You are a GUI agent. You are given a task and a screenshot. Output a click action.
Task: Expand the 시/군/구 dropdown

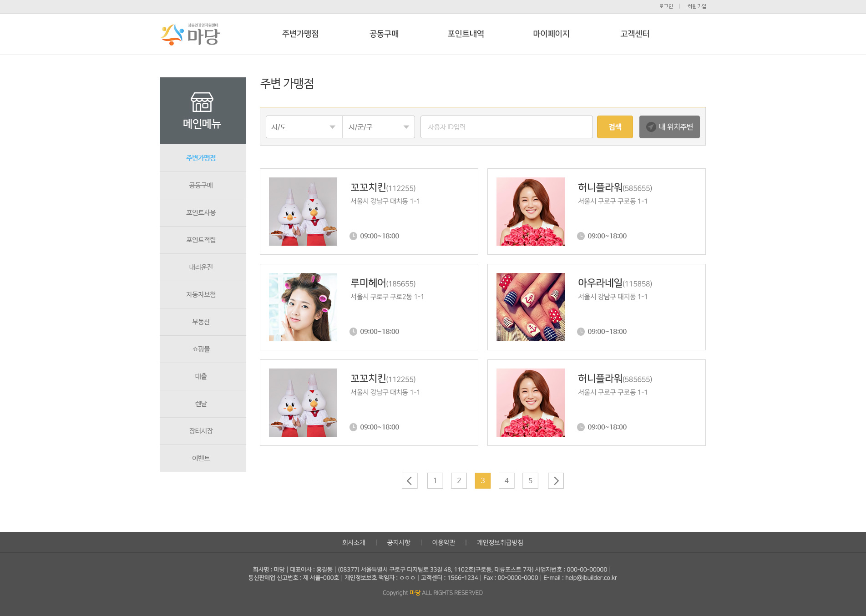378,127
